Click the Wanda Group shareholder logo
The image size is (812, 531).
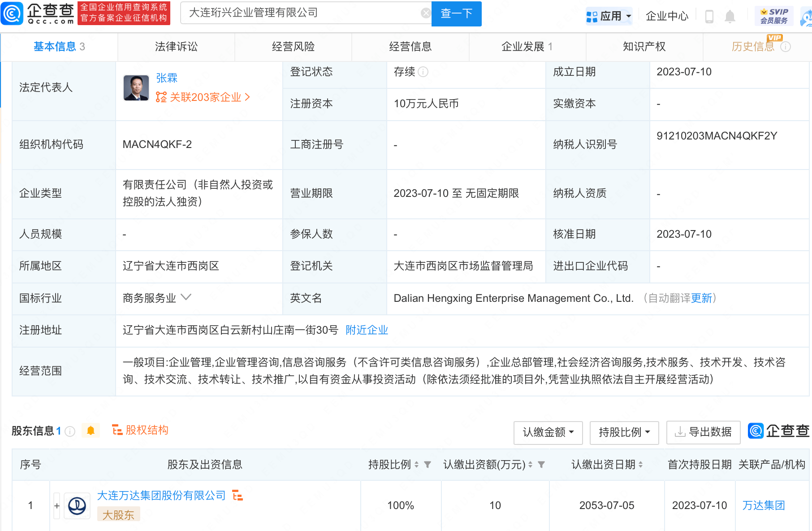(x=77, y=506)
